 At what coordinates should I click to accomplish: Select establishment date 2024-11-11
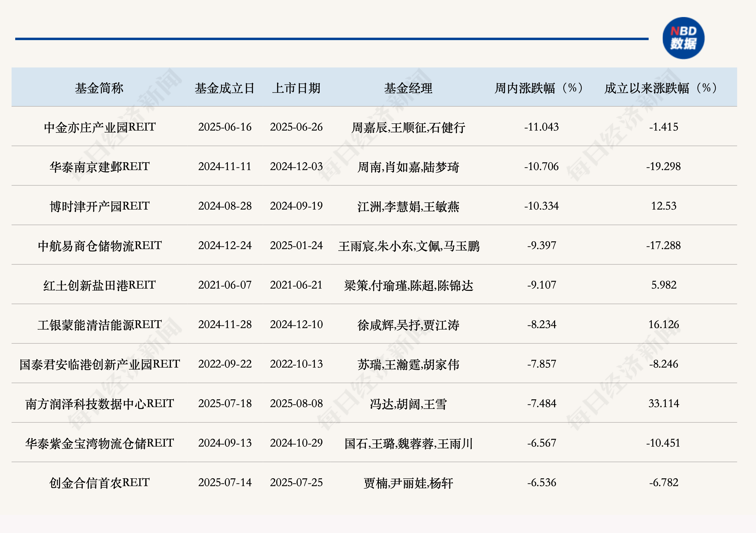pyautogui.click(x=225, y=167)
